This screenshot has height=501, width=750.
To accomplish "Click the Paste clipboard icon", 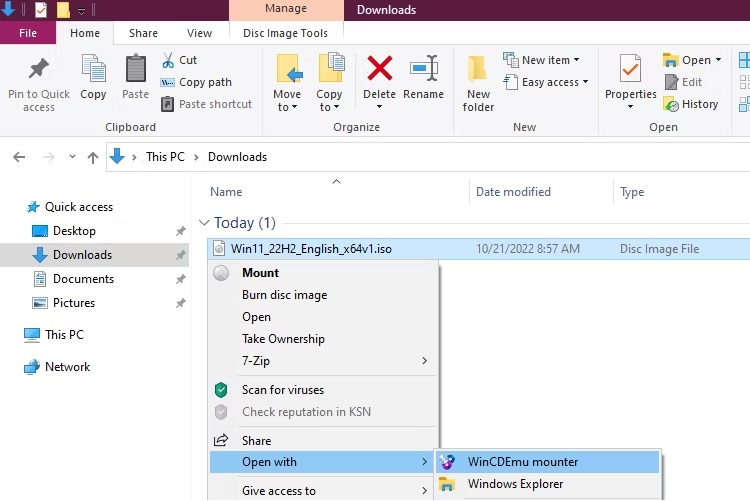I will point(136,68).
